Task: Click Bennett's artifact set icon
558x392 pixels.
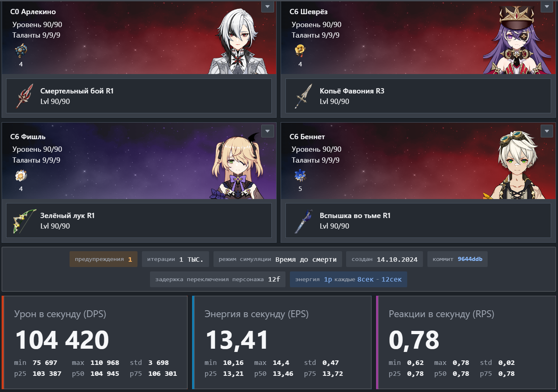Action: pos(300,175)
